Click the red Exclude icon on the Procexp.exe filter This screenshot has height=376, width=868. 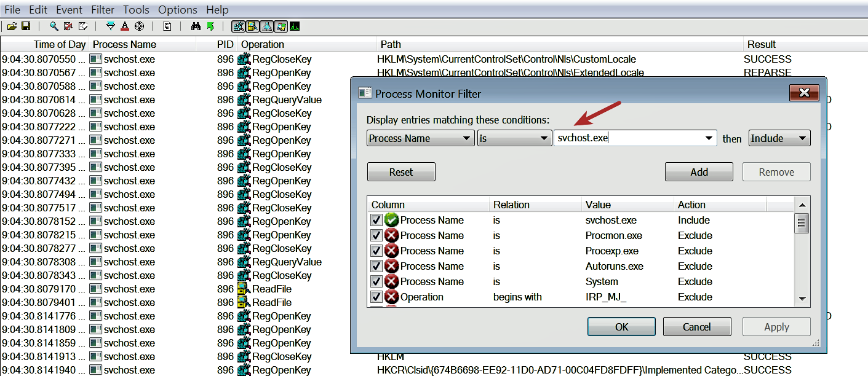point(391,251)
